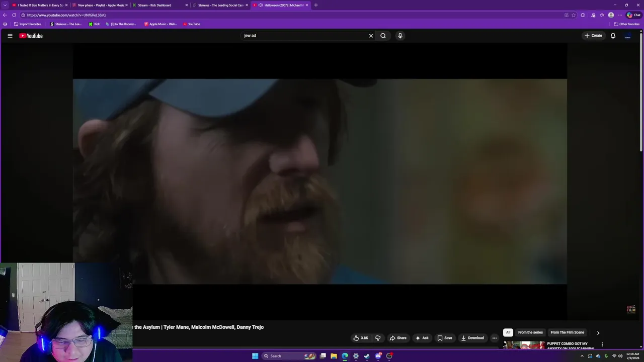This screenshot has width=644, height=362.
Task: Click the YouTube logo to go home
Action: [31, 36]
